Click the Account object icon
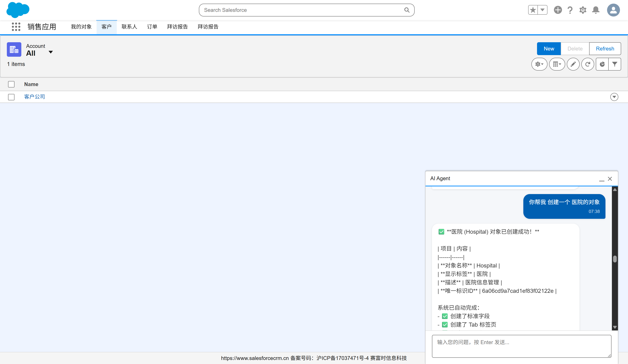 point(14,49)
